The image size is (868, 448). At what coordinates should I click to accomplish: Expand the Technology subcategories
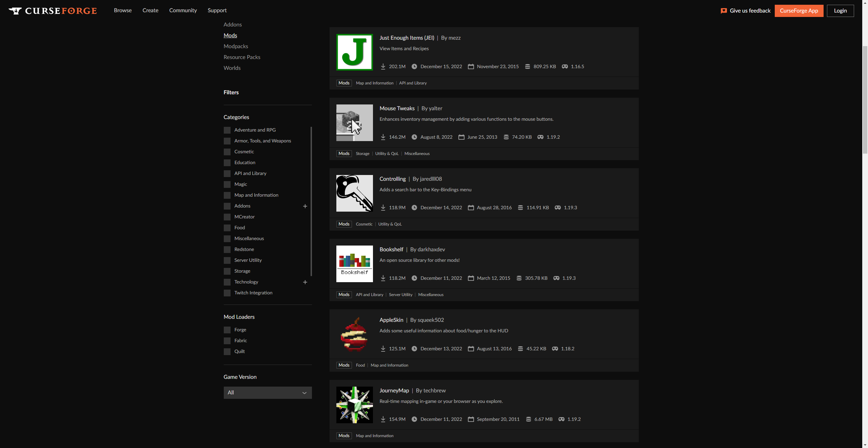pyautogui.click(x=305, y=282)
